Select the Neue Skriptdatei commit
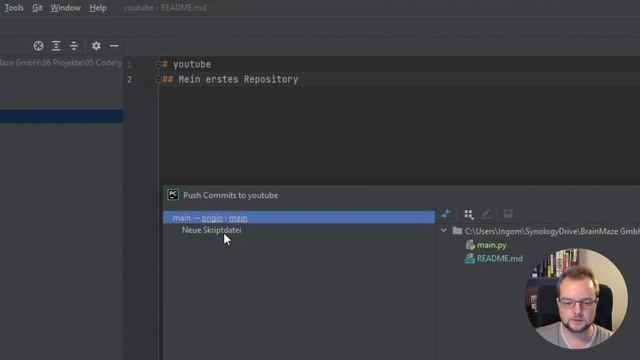The image size is (640, 360). [211, 230]
